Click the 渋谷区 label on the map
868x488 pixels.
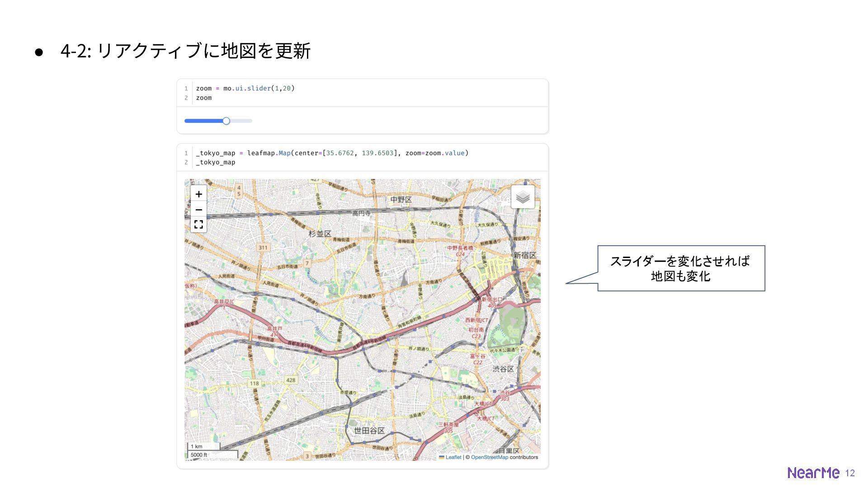(x=503, y=369)
